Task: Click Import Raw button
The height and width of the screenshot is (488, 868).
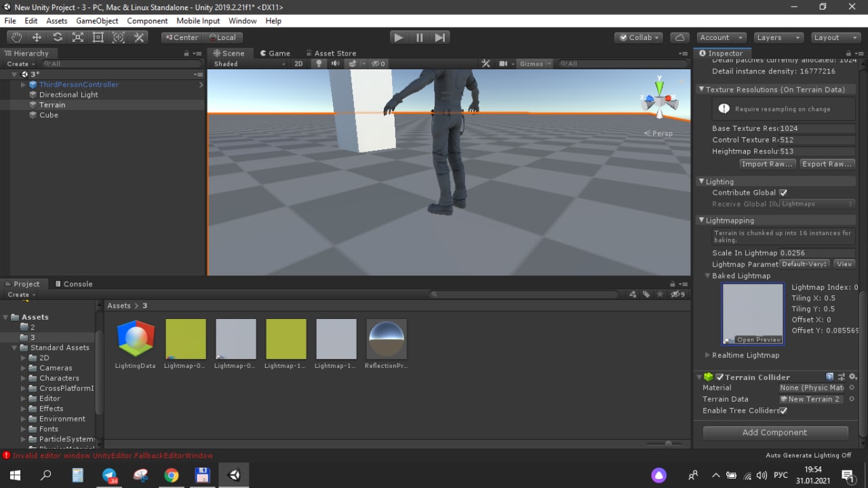Action: point(767,164)
